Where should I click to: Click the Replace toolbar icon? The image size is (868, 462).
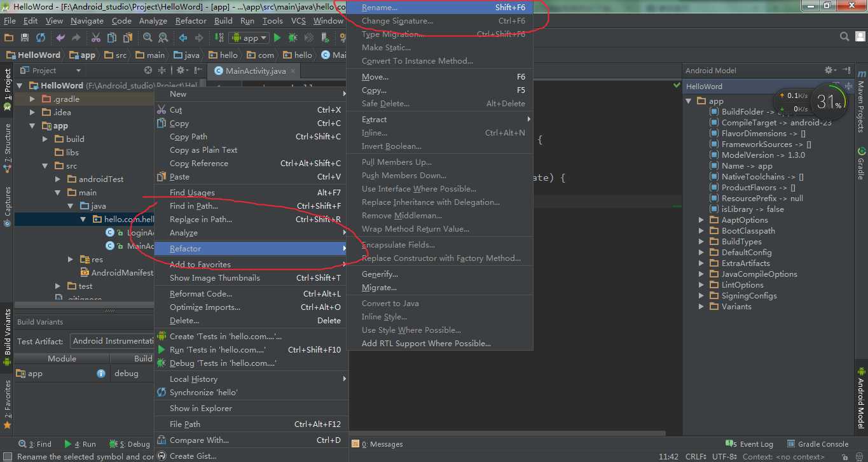tap(163, 38)
